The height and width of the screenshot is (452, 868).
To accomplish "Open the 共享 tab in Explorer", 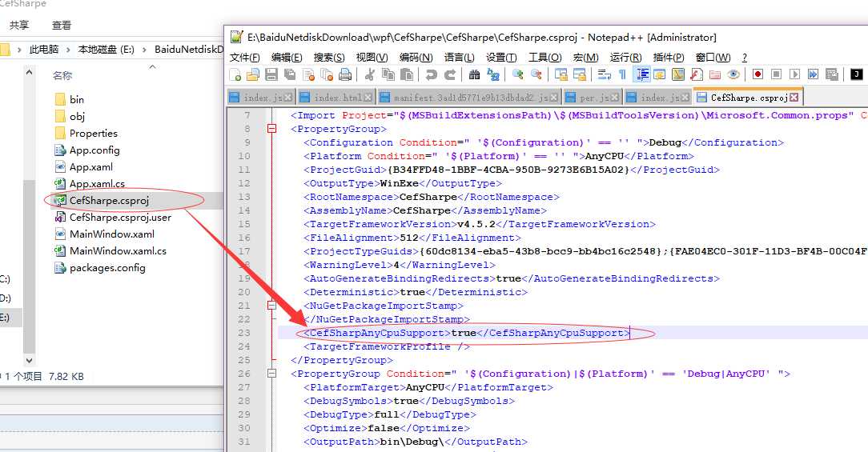I will (x=19, y=25).
